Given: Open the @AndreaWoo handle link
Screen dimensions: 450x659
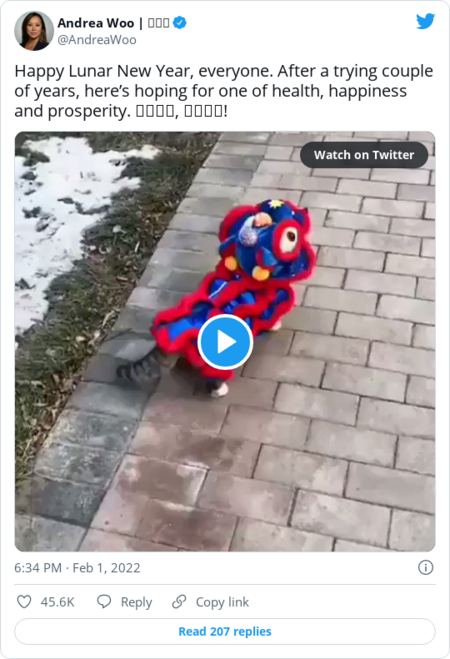Looking at the screenshot, I should tap(97, 40).
